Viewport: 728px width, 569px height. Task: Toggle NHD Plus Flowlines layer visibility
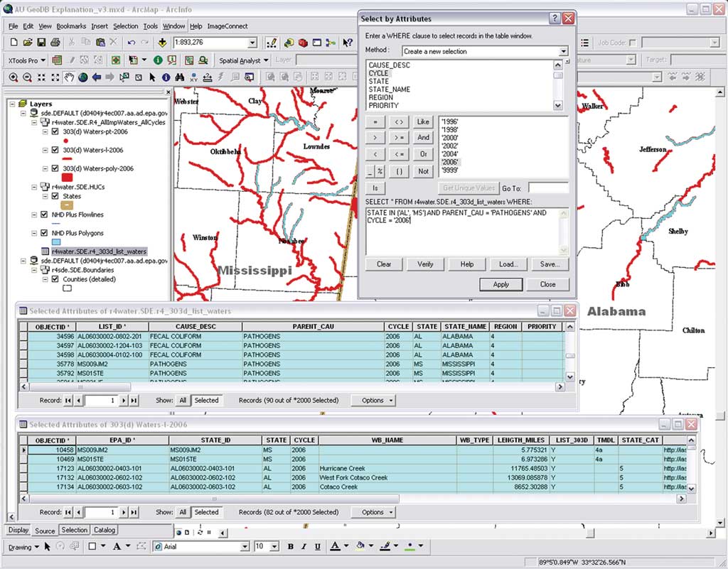coord(44,215)
